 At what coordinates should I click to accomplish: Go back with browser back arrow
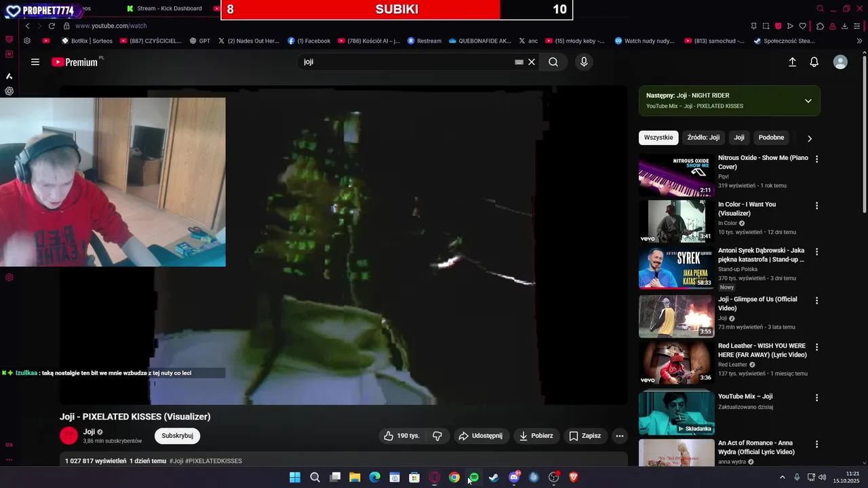tap(27, 26)
